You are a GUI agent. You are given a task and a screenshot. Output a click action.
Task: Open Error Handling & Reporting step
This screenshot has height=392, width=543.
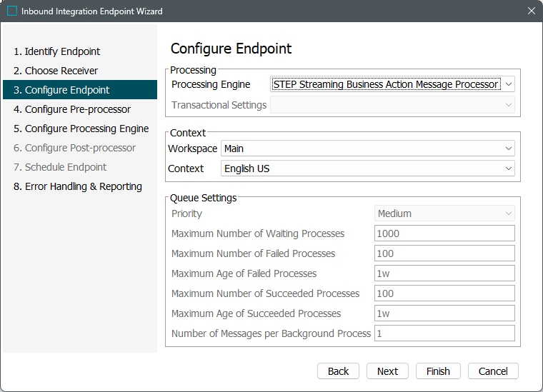(78, 186)
